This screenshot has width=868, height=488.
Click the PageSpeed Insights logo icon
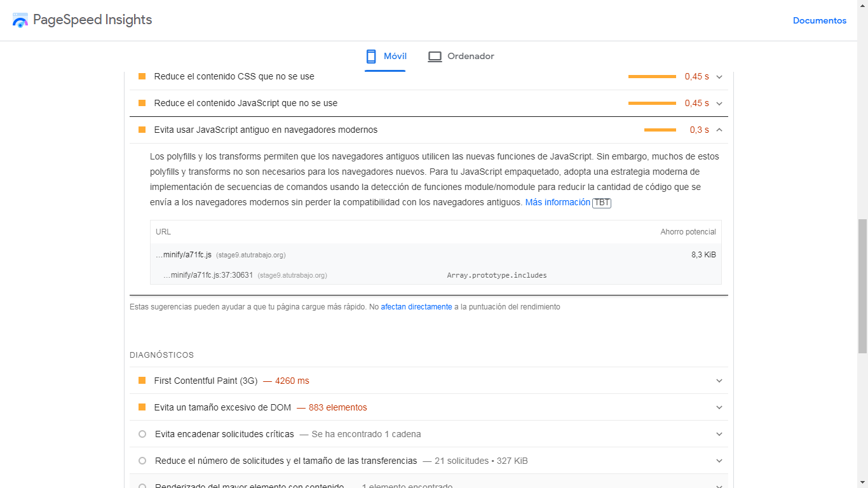click(x=20, y=20)
